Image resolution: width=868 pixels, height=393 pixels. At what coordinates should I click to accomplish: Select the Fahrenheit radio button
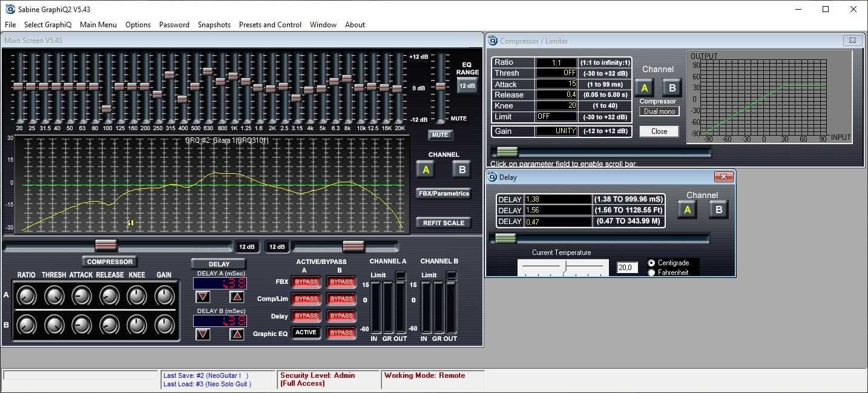point(651,272)
